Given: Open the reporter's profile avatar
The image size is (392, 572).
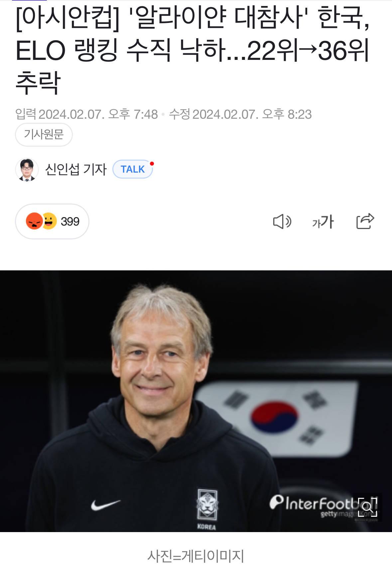Looking at the screenshot, I should click(x=27, y=170).
